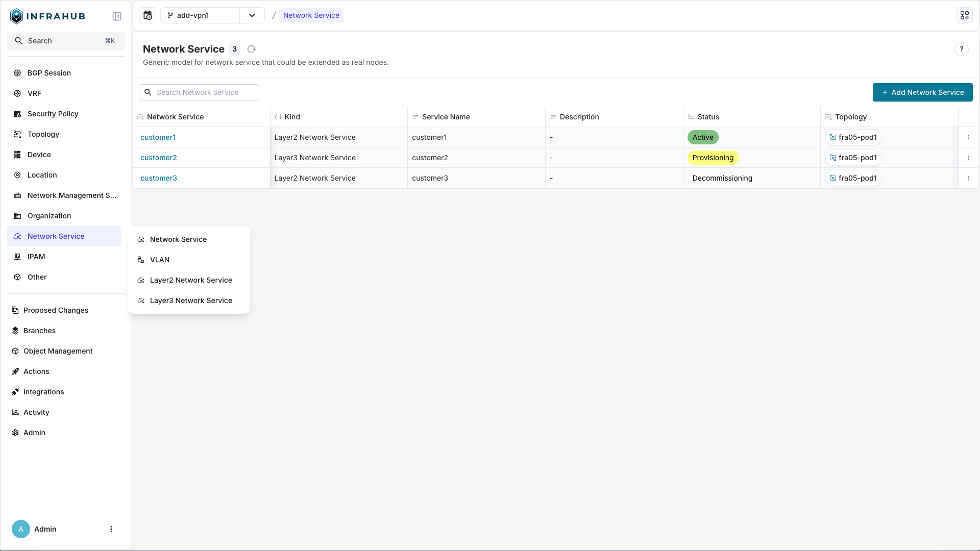Select Network Service in sidebar
Image resolution: width=980 pixels, height=551 pixels.
click(x=64, y=236)
